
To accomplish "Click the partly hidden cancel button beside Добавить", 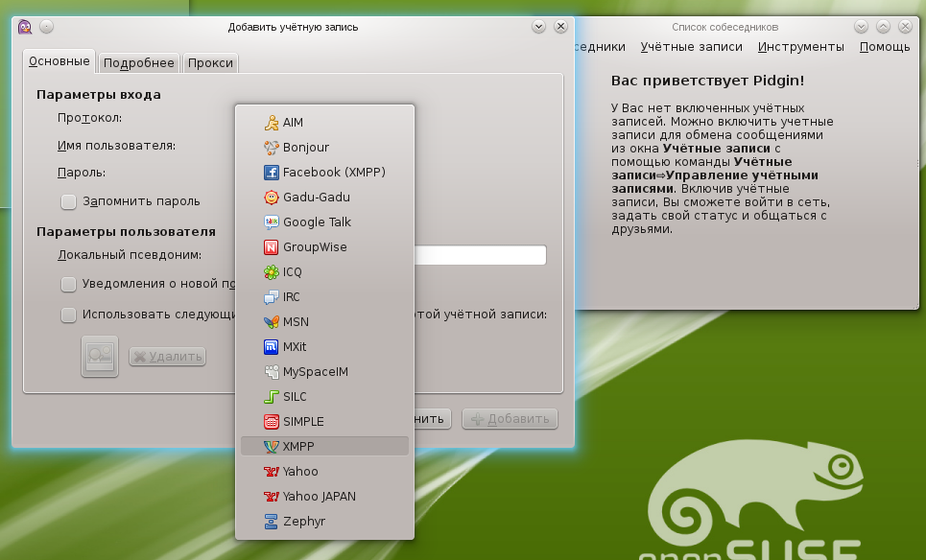I will 433,419.
